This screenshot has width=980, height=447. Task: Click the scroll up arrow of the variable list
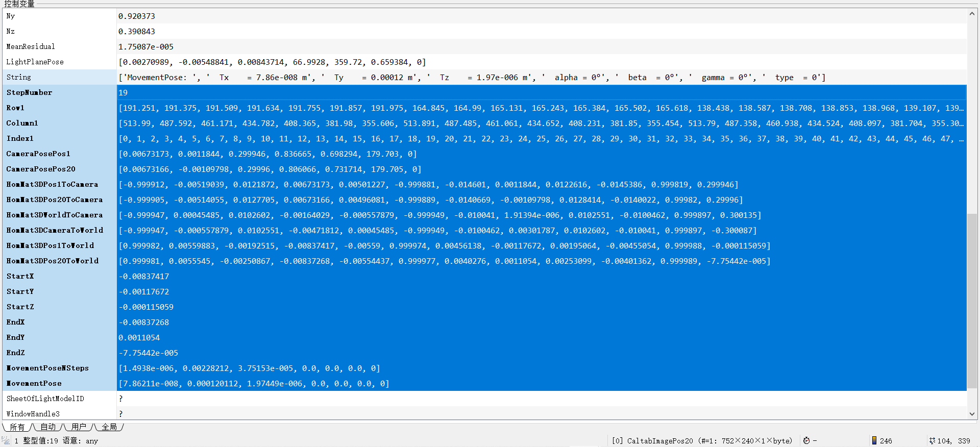click(972, 14)
